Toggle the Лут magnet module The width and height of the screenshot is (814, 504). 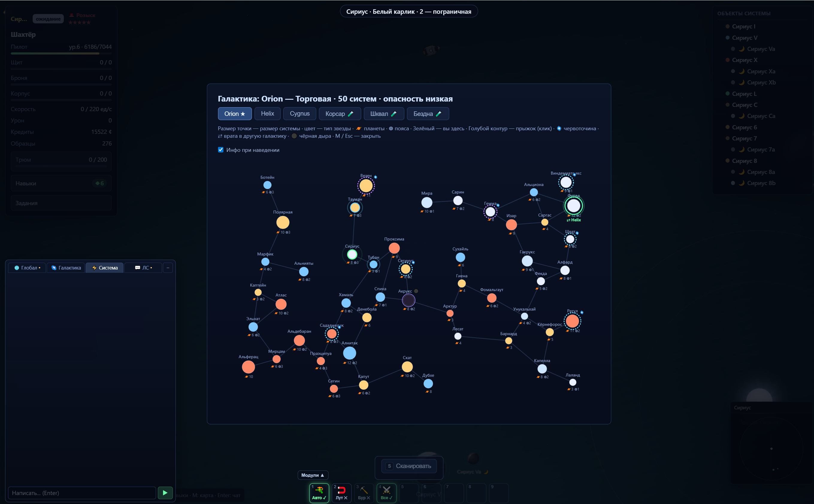pyautogui.click(x=341, y=493)
